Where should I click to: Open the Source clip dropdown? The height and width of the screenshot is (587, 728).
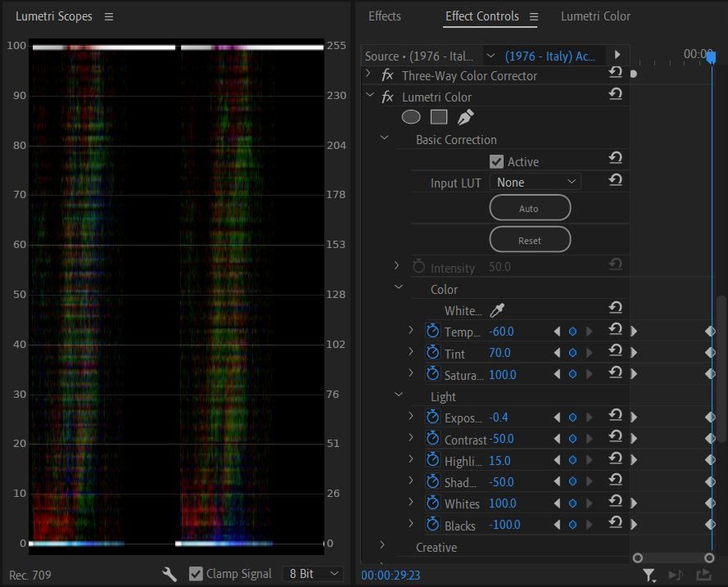click(x=491, y=56)
